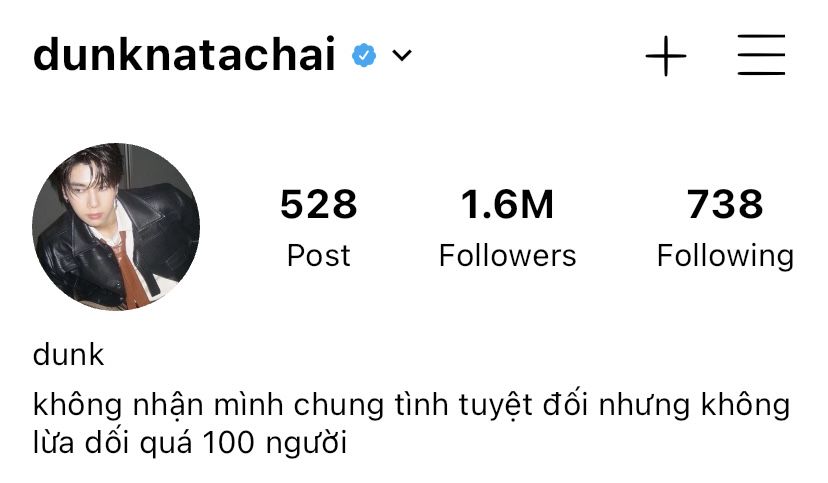Open the Followers list label
The width and height of the screenshot is (828, 483).
pyautogui.click(x=507, y=256)
